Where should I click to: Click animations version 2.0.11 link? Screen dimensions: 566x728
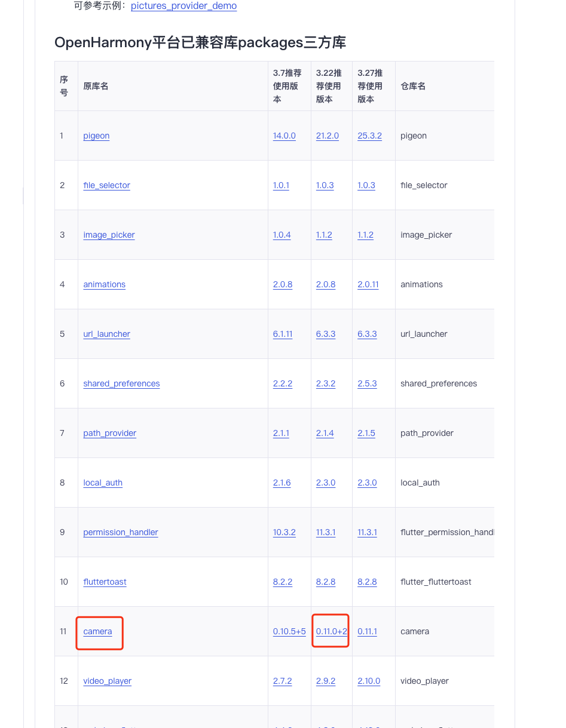point(368,284)
